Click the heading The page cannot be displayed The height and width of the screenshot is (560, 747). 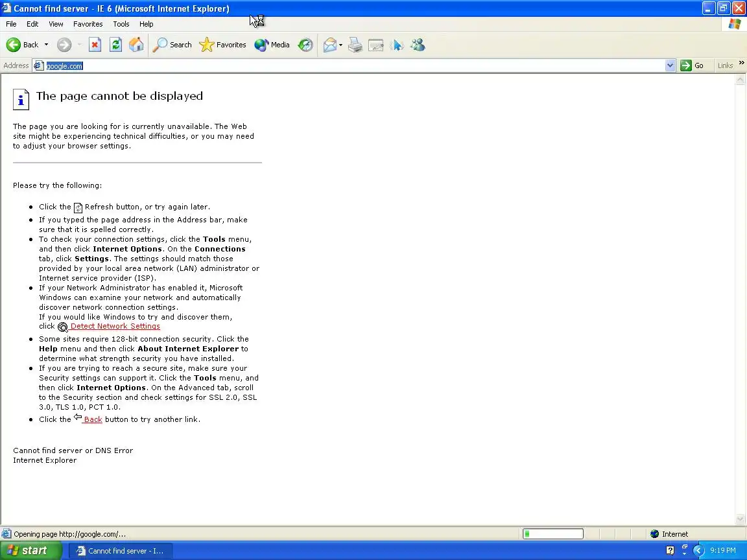(119, 96)
